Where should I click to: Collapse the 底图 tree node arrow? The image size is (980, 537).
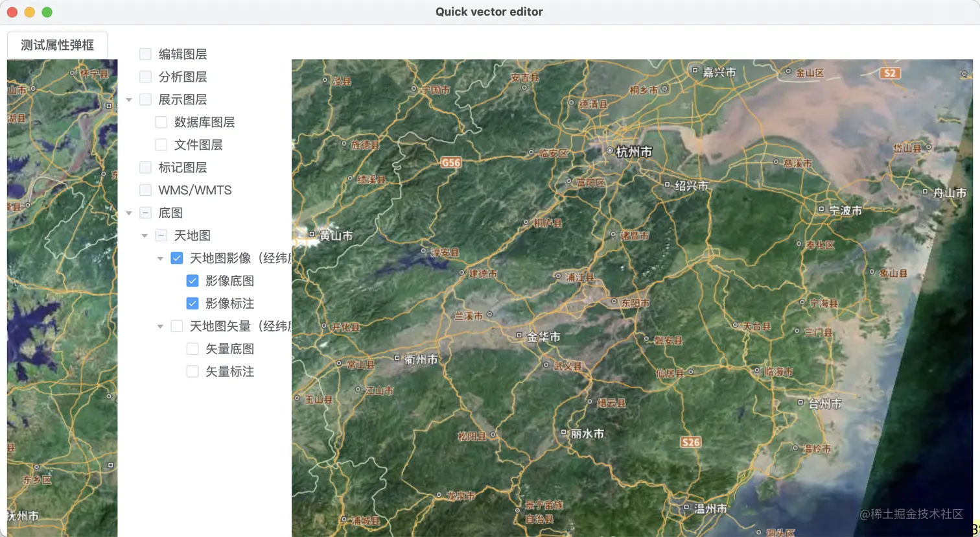129,213
